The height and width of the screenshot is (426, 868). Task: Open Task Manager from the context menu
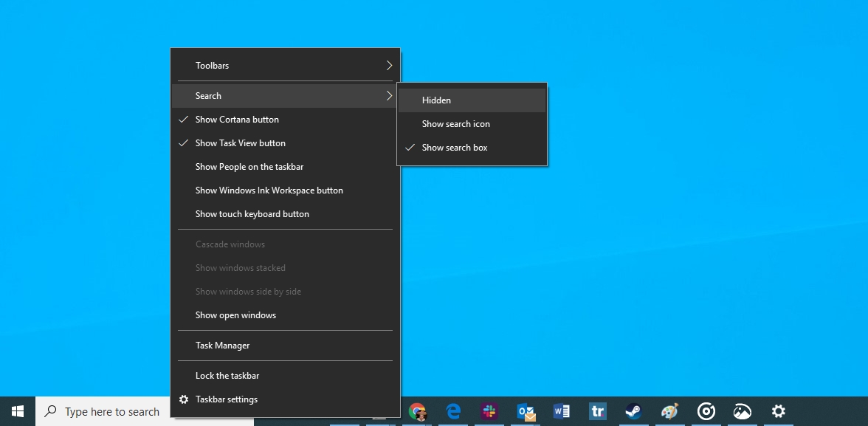pos(222,346)
